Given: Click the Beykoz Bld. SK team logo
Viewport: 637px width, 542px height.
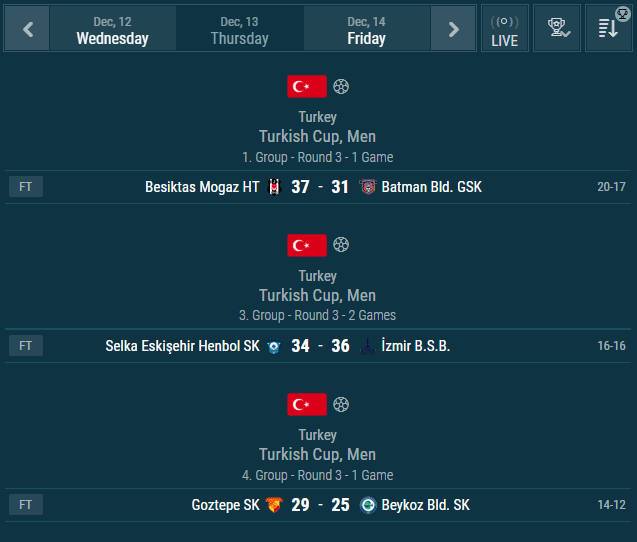Looking at the screenshot, I should click(x=367, y=505).
